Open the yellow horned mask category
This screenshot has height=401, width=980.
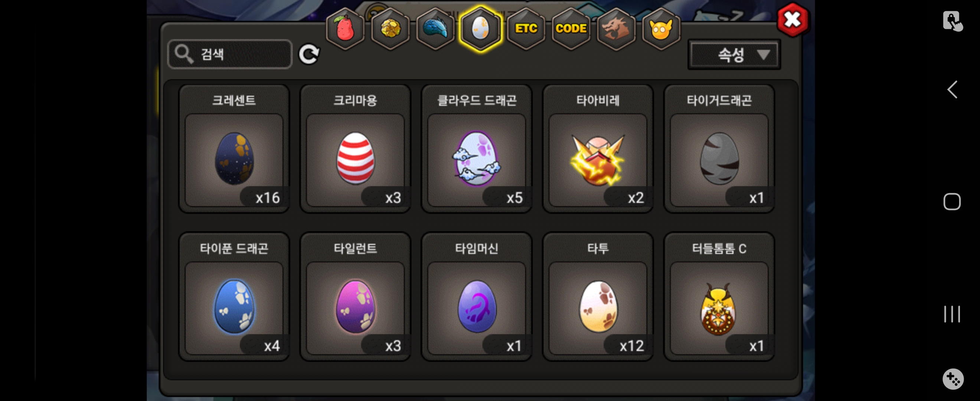tap(661, 29)
